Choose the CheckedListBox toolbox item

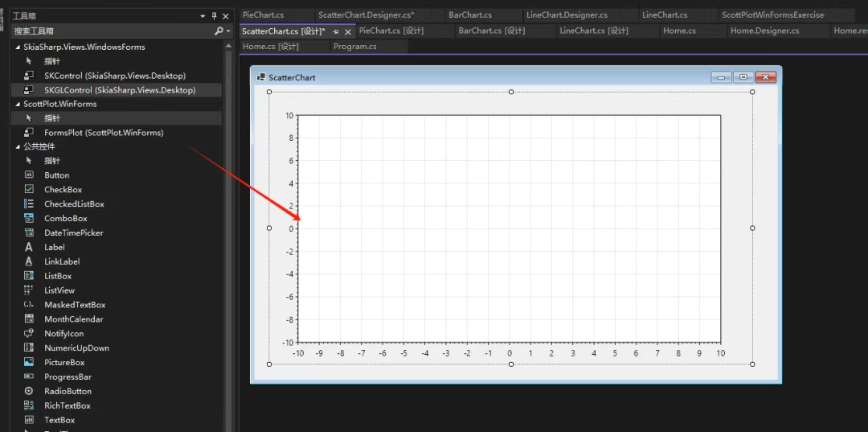click(x=74, y=204)
